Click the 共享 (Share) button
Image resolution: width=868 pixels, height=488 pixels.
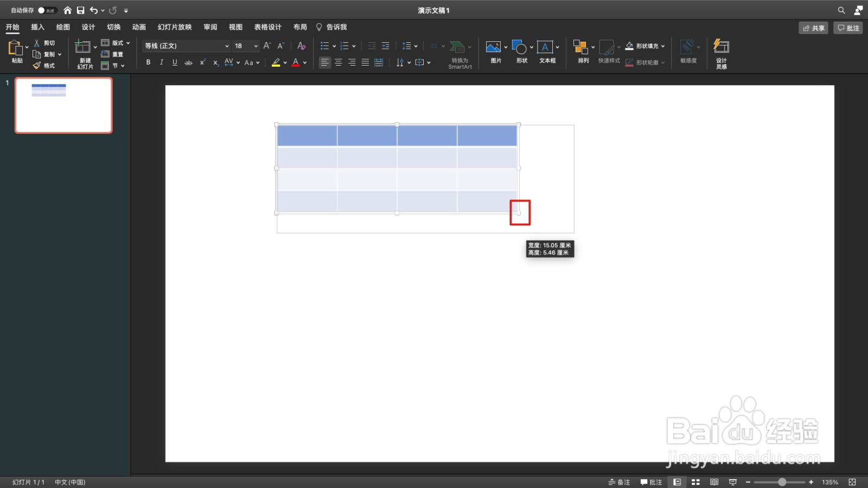click(813, 28)
